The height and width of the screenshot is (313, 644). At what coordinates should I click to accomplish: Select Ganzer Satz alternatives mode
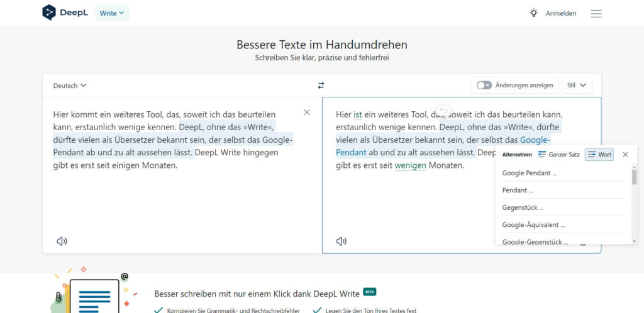(559, 155)
